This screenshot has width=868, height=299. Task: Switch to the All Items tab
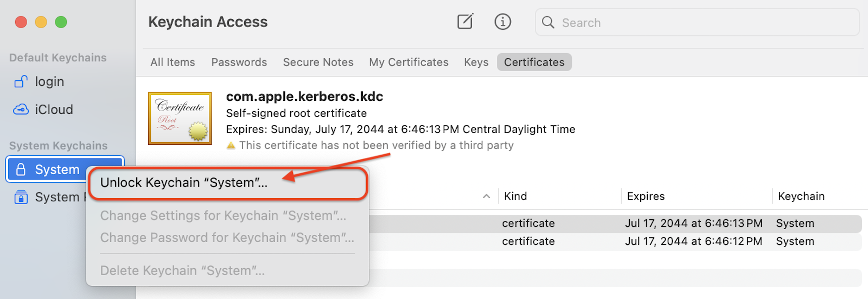coord(173,62)
